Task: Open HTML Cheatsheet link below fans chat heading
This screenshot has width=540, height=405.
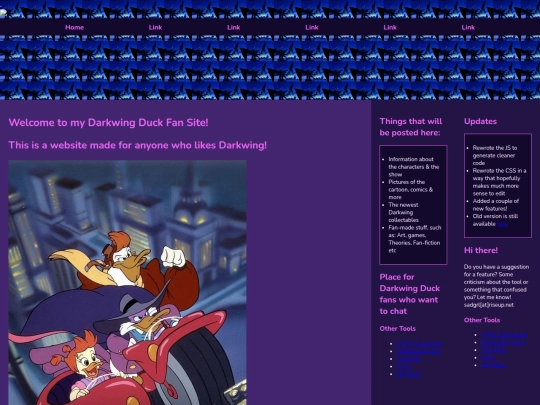Action: [419, 343]
